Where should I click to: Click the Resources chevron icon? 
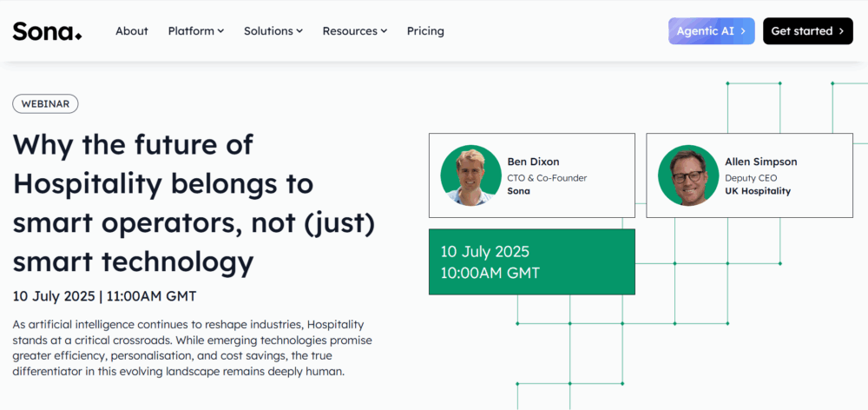pos(384,31)
